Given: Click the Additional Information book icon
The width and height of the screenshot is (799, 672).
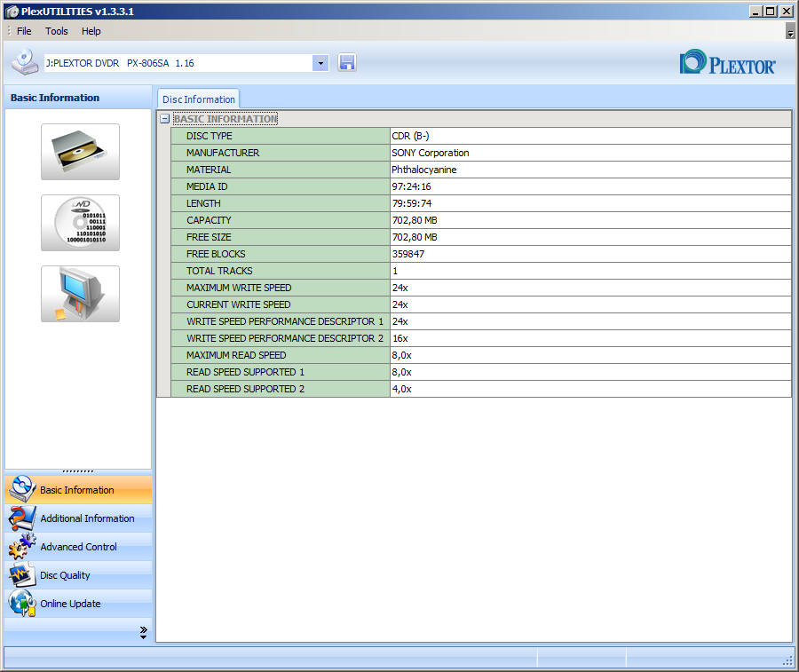Looking at the screenshot, I should (x=22, y=518).
